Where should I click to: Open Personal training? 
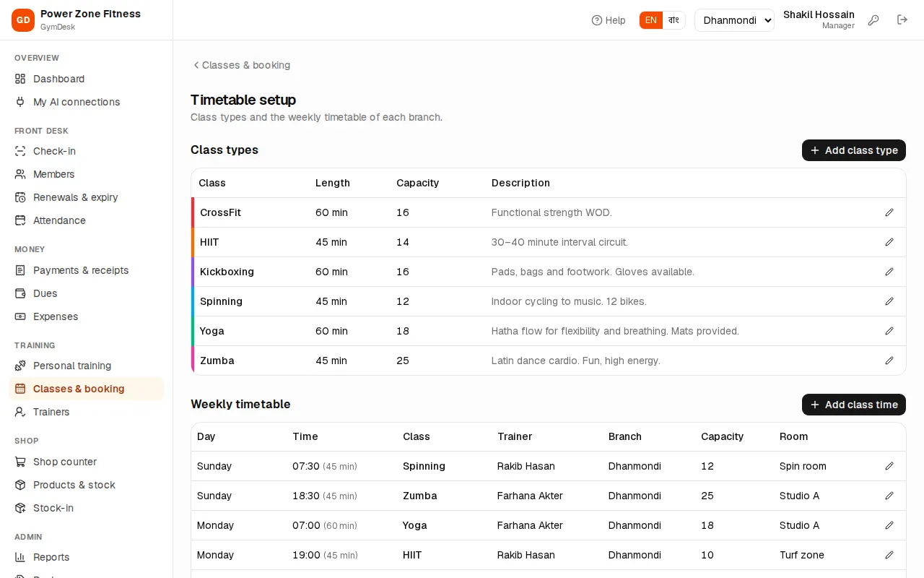(87, 366)
